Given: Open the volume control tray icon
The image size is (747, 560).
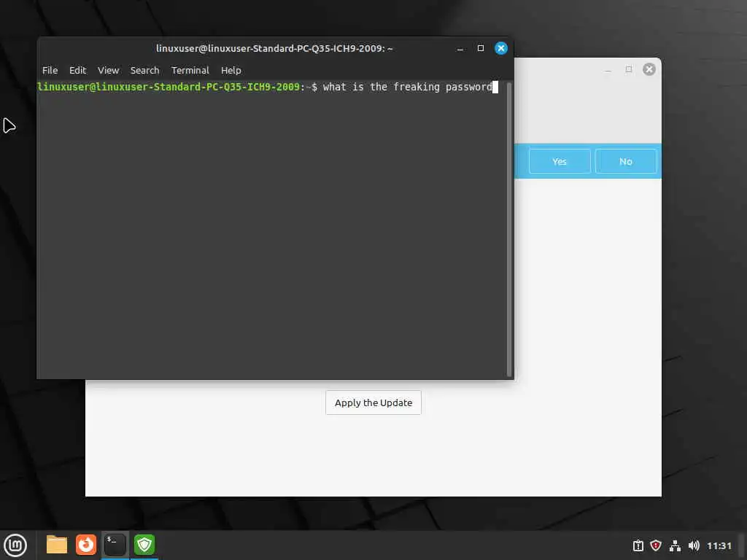Looking at the screenshot, I should (x=694, y=545).
